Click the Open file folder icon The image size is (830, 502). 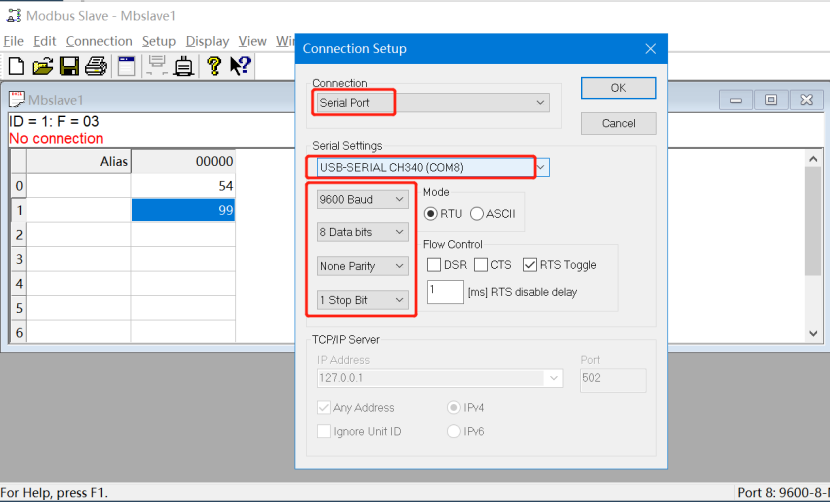tap(42, 66)
